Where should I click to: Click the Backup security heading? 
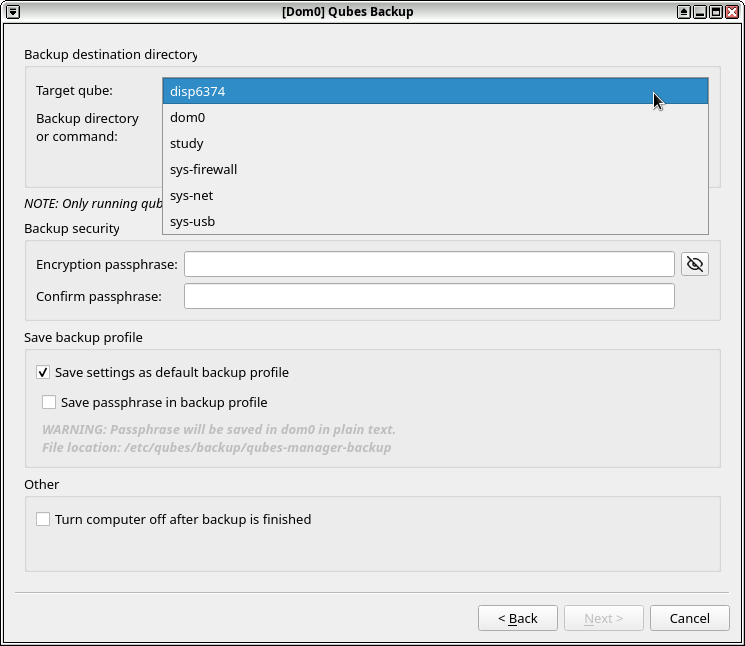point(72,228)
